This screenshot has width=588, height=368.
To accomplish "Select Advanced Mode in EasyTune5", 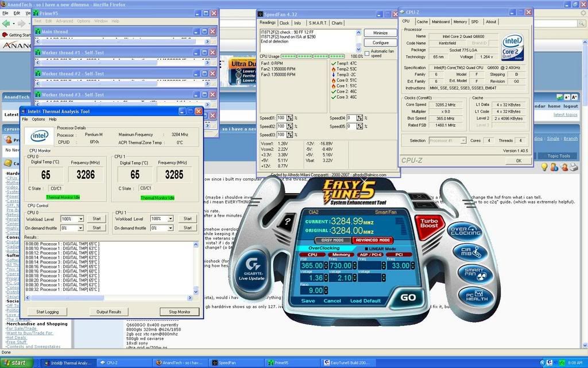I will (x=372, y=240).
